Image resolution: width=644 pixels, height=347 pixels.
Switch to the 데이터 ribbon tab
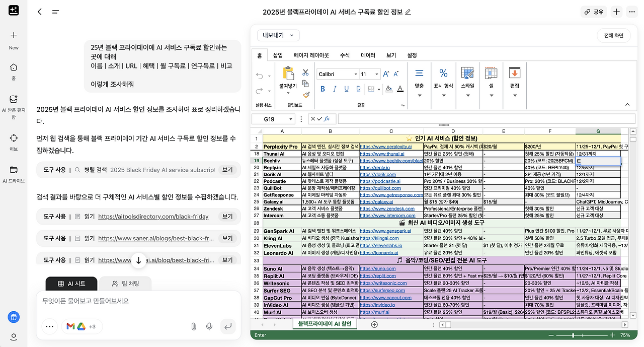(x=368, y=55)
